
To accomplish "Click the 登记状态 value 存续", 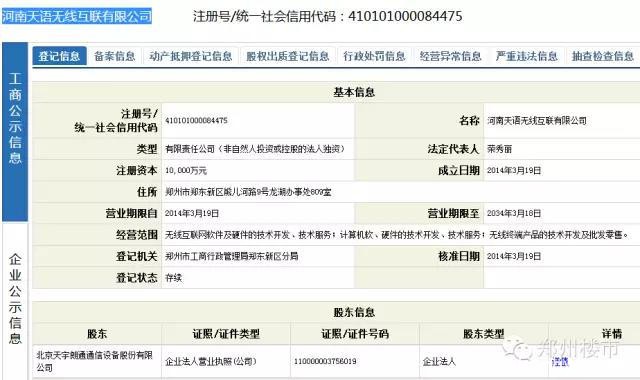I will (x=173, y=278).
